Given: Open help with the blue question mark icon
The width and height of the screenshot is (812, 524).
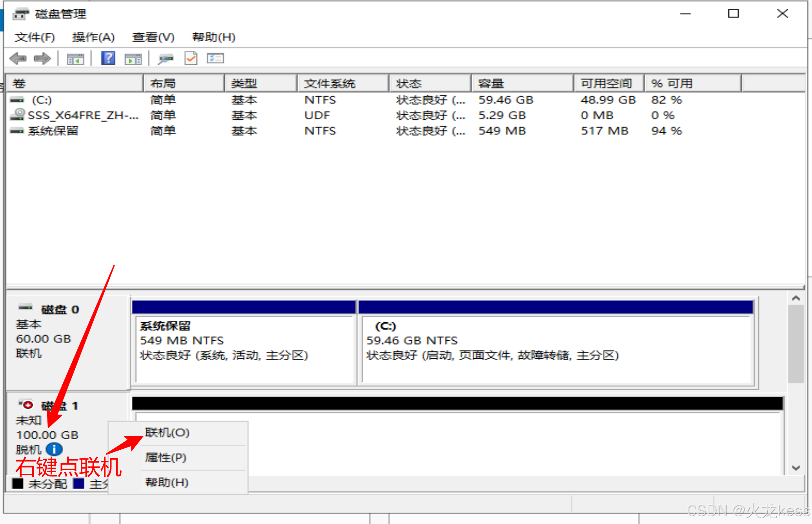Looking at the screenshot, I should point(108,58).
